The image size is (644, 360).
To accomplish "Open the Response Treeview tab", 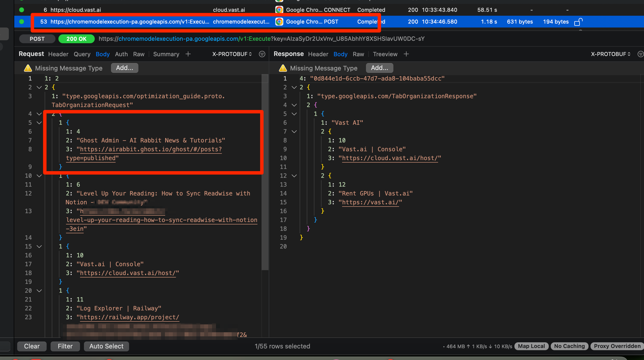I will tap(385, 54).
